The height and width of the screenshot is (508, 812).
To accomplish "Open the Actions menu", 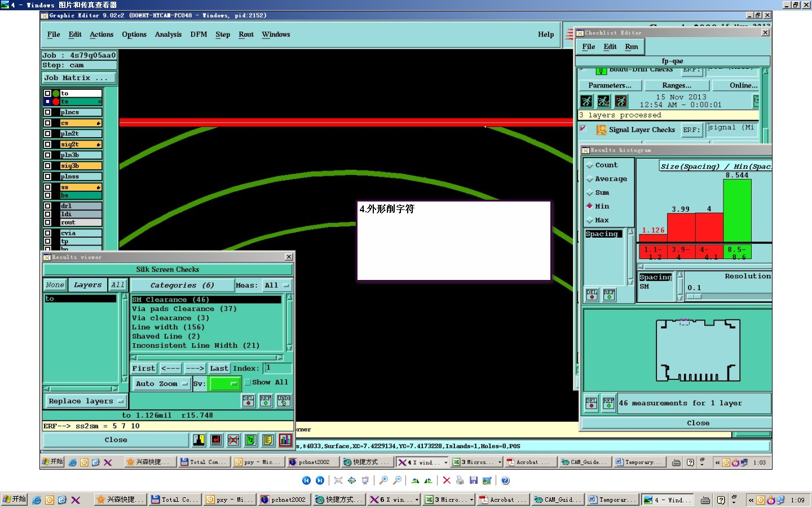I will (101, 34).
